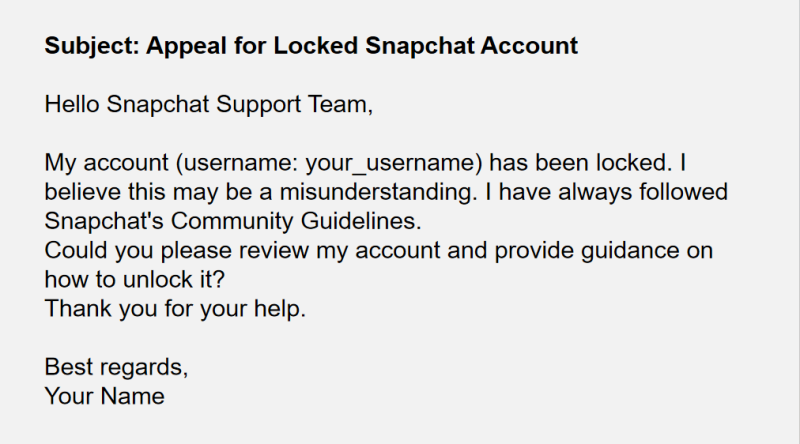Viewport: 800px width, 444px height.
Task: Place cursor on the "Your Name" placeholder
Action: pos(104,395)
